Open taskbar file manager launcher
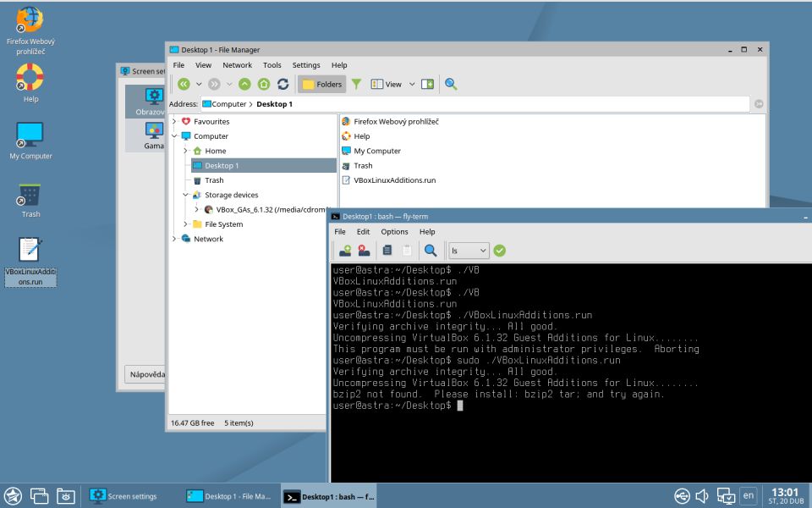This screenshot has width=812, height=508. [66, 496]
